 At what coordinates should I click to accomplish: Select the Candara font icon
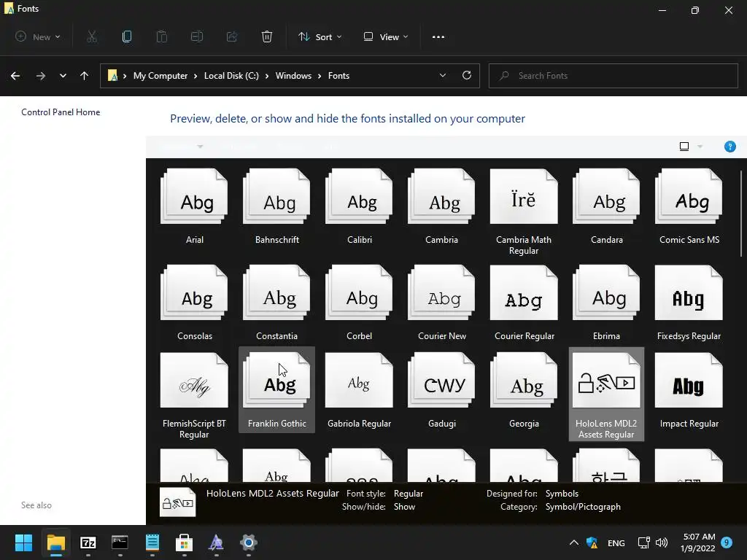pos(606,197)
